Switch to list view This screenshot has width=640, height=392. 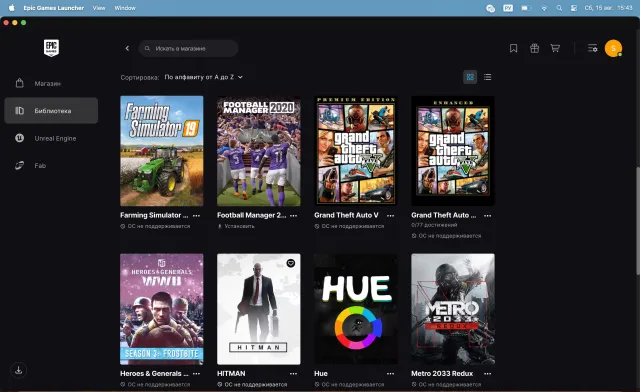tap(487, 77)
